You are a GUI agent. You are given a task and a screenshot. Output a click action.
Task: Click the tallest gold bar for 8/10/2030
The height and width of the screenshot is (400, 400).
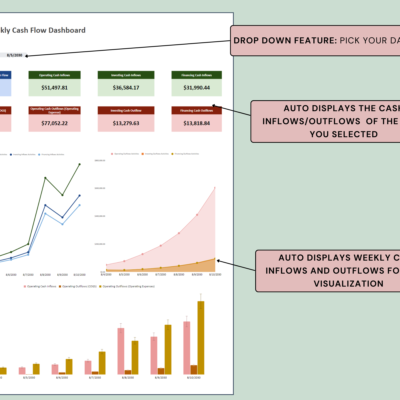click(x=201, y=338)
